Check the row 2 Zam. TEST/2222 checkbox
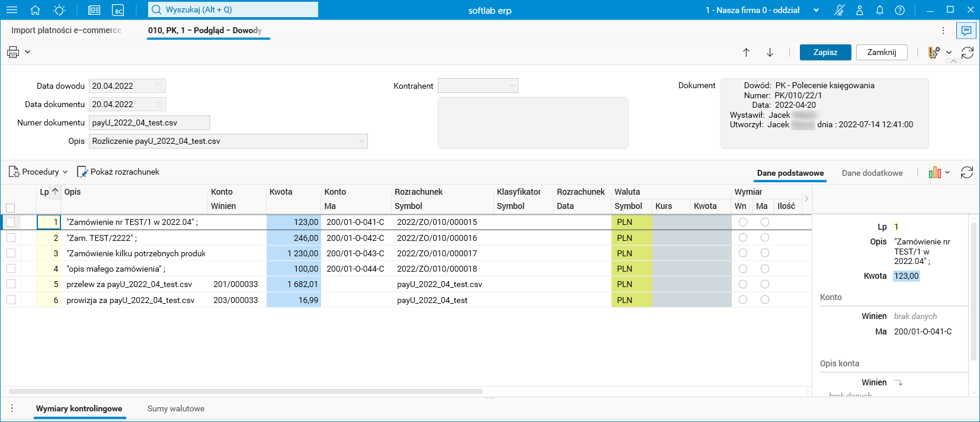Image resolution: width=980 pixels, height=422 pixels. coord(11,237)
